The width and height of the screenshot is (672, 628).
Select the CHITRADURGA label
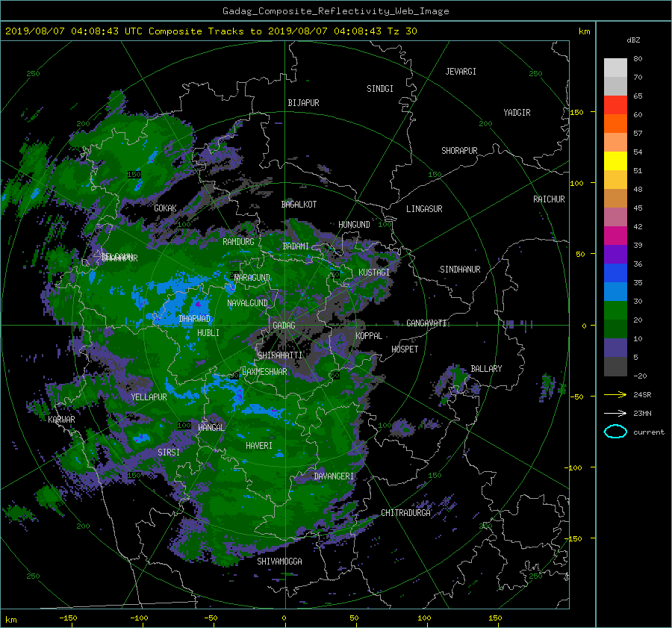click(406, 513)
